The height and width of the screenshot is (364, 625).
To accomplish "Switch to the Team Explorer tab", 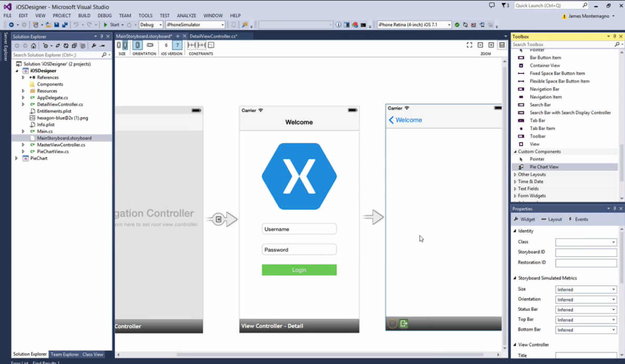I will coord(65,355).
